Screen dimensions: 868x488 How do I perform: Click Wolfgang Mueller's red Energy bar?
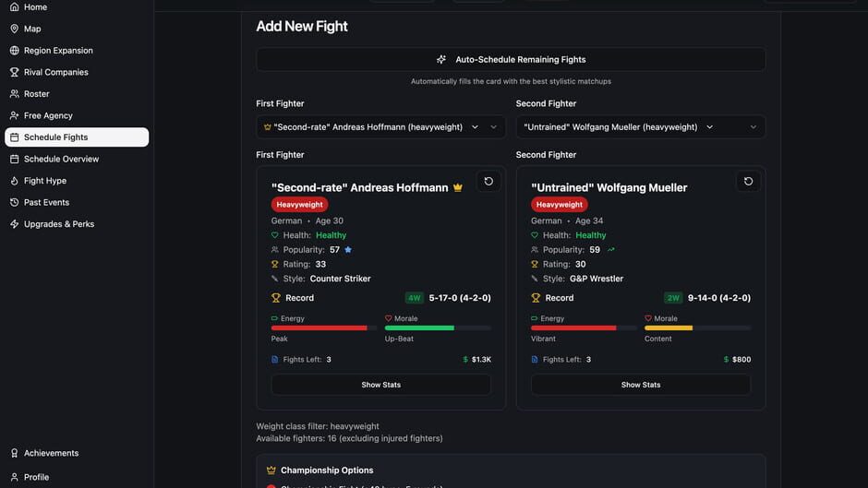(x=573, y=327)
